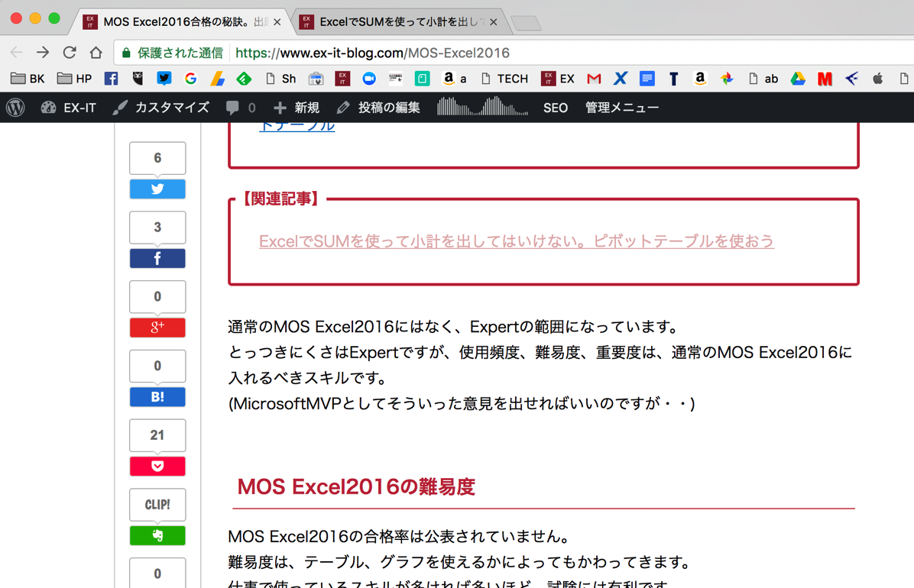
Task: Go forward in browser history
Action: [x=43, y=53]
